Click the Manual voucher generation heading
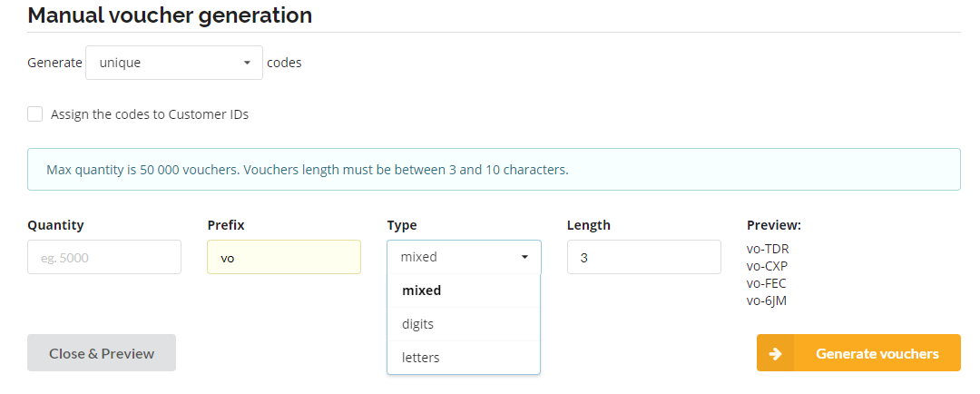980x394 pixels. pyautogui.click(x=170, y=15)
